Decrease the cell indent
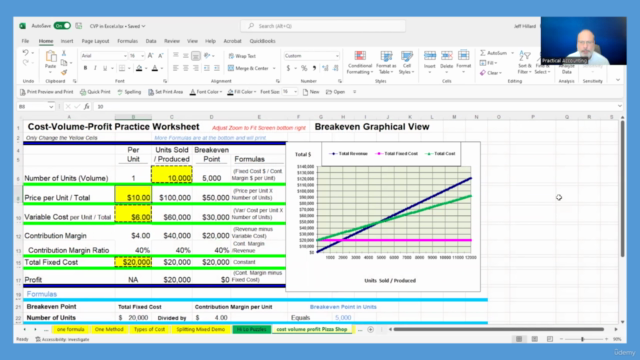This screenshot has height=360, width=640. pyautogui.click(x=207, y=68)
